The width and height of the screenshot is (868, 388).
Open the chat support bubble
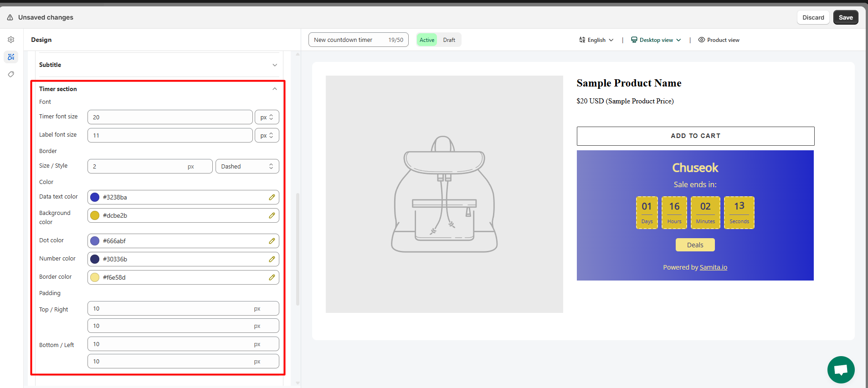coord(841,369)
